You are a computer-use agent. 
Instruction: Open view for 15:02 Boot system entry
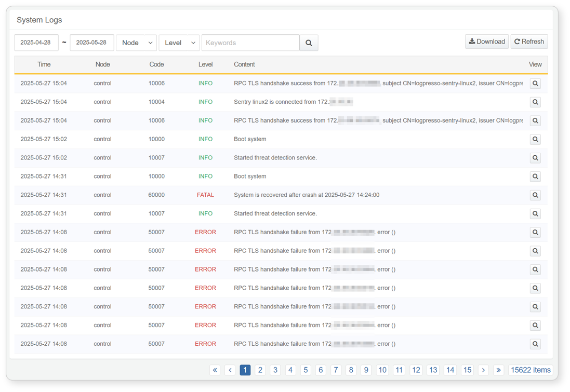tap(535, 139)
